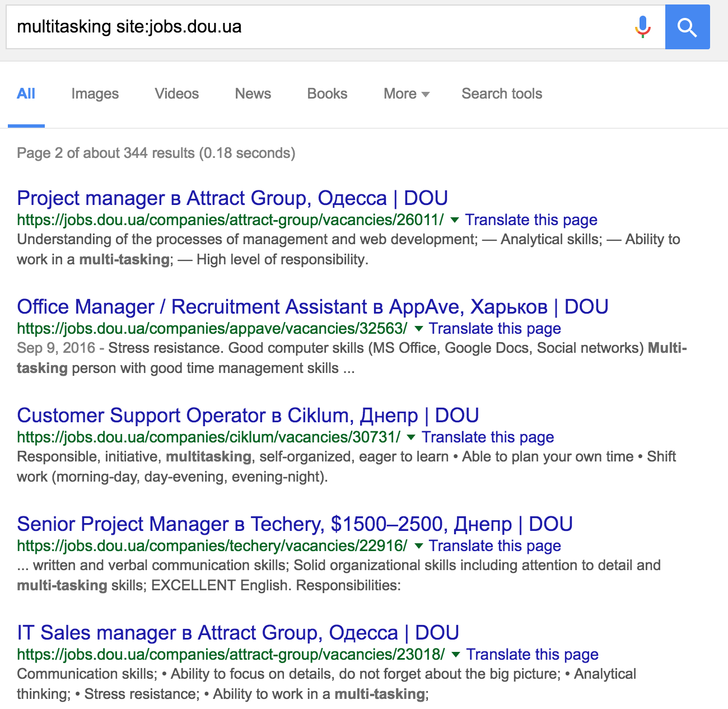Click the 'Page 2 of about 344 results' text
Viewport: 728px width, 709px height.
pos(156,153)
